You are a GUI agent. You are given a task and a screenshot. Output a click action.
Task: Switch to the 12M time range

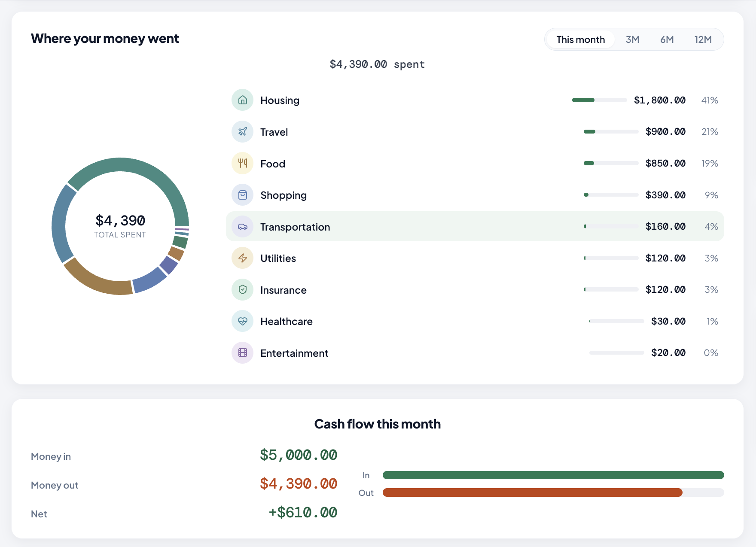pos(703,40)
